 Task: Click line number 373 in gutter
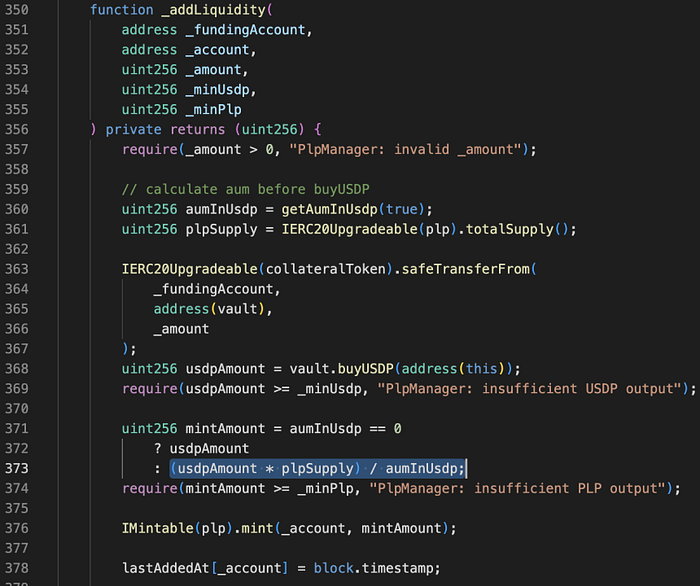point(17,468)
